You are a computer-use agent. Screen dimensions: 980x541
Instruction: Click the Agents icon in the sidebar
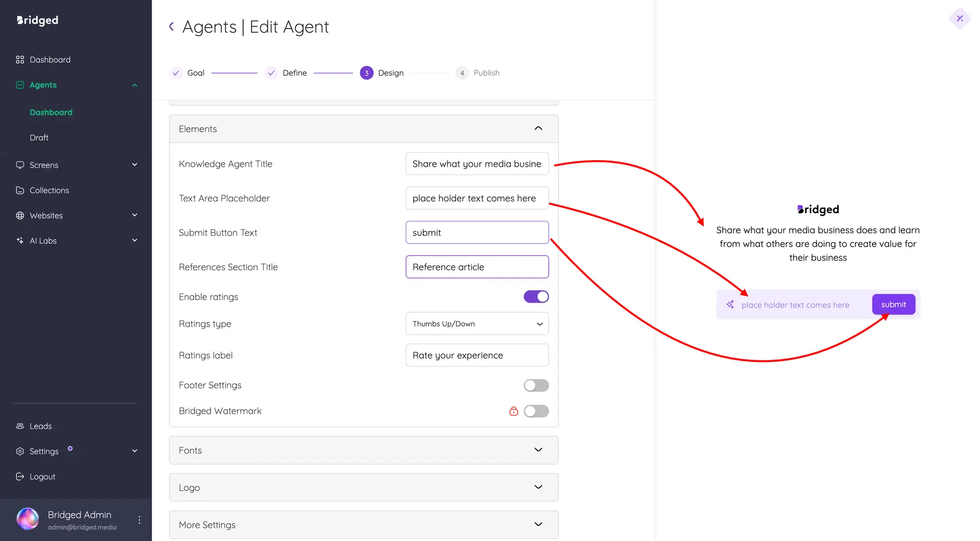[20, 85]
